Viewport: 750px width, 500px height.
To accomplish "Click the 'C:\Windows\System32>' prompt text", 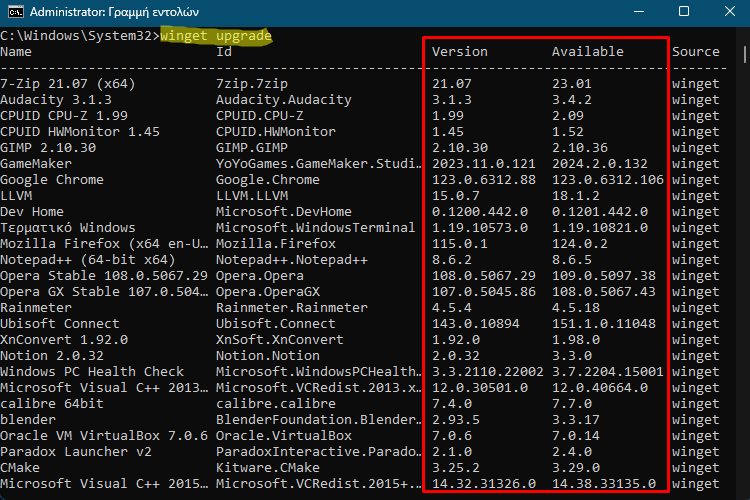I will [80, 36].
